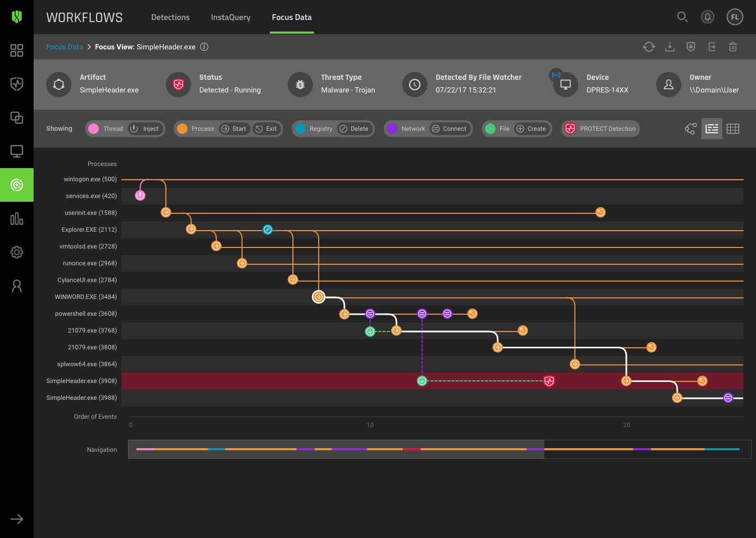The width and height of the screenshot is (756, 538).
Task: Click the export icon in focus view toolbar
Action: point(712,47)
